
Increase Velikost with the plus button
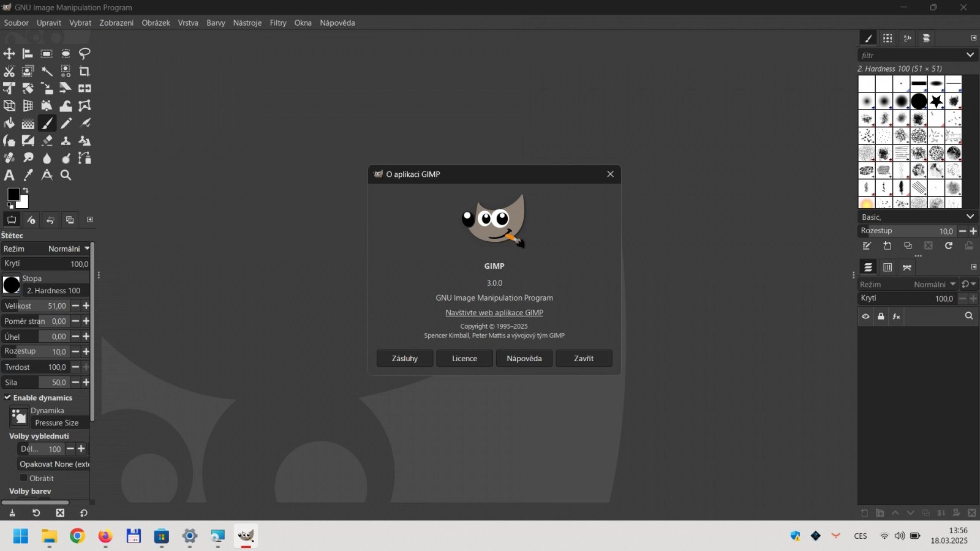(x=86, y=305)
